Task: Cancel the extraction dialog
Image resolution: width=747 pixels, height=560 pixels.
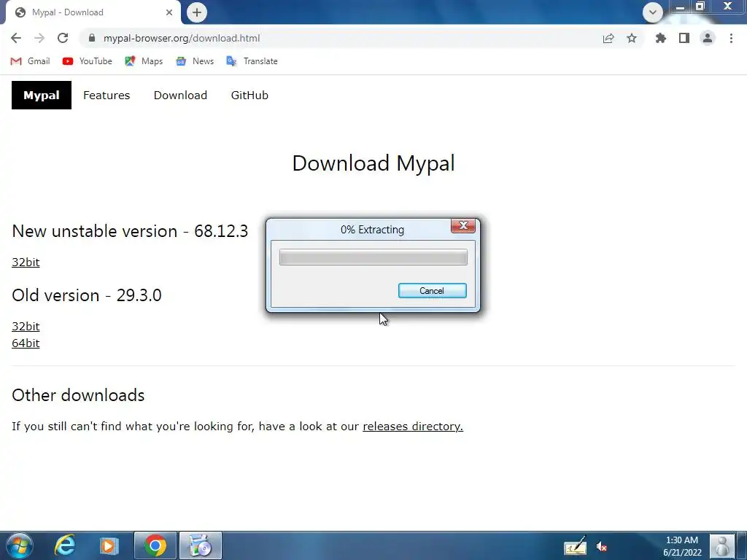Action: [x=432, y=291]
